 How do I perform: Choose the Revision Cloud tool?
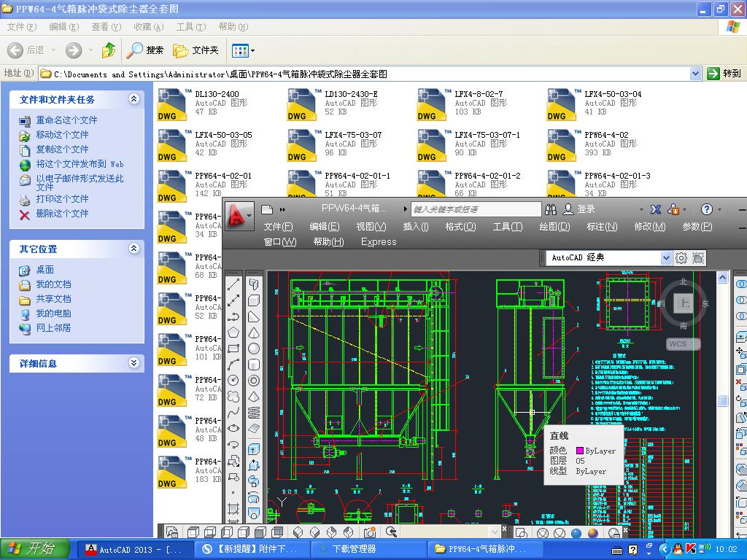click(233, 397)
